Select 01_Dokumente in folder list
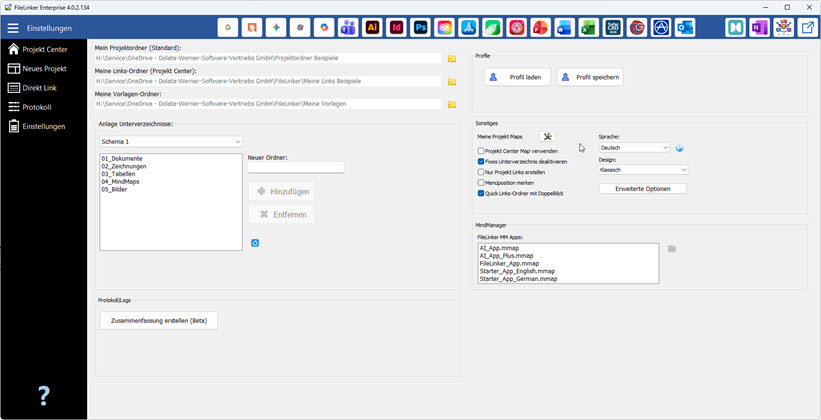Image resolution: width=821 pixels, height=420 pixels. (x=123, y=158)
